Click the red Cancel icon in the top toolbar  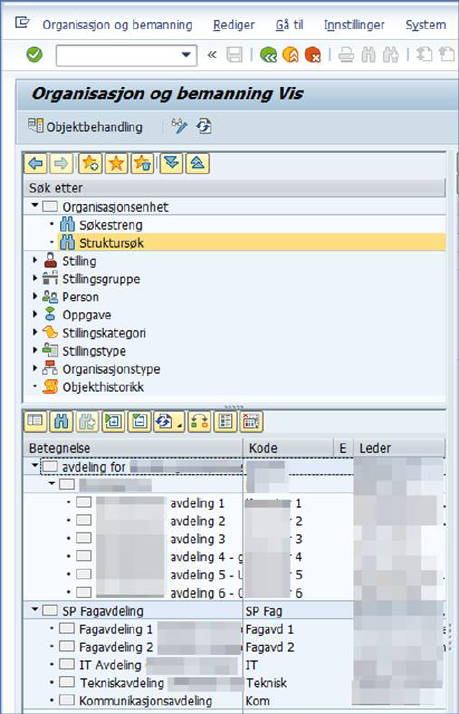point(313,55)
